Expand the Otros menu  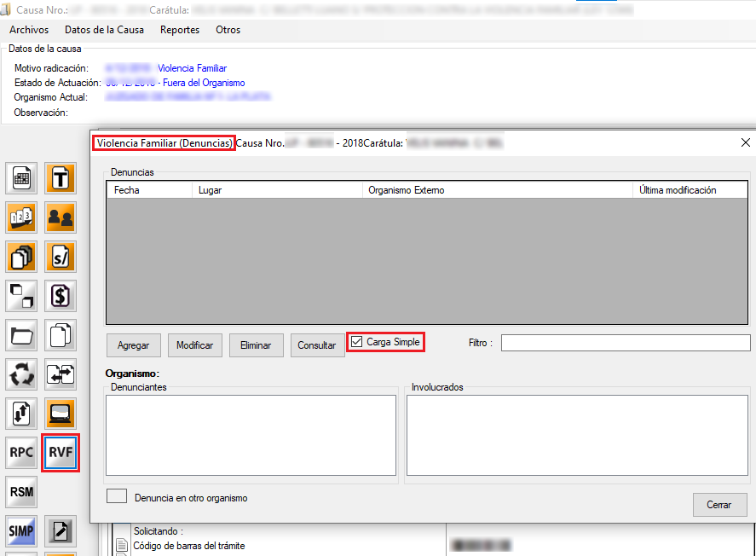pos(228,30)
